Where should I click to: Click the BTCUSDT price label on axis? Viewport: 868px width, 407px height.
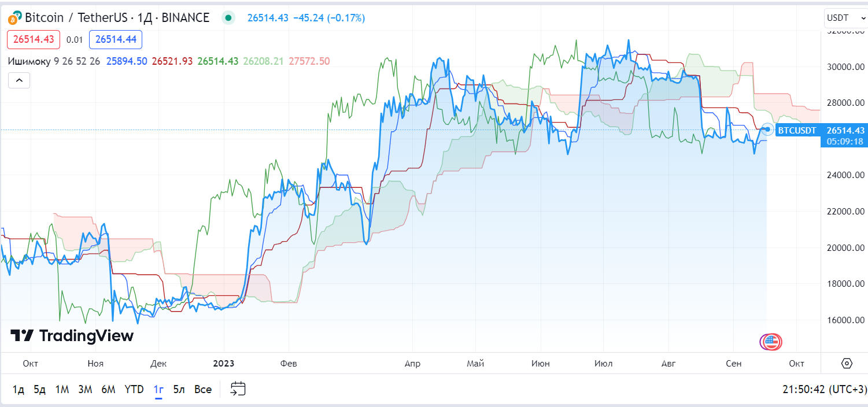[x=797, y=130]
